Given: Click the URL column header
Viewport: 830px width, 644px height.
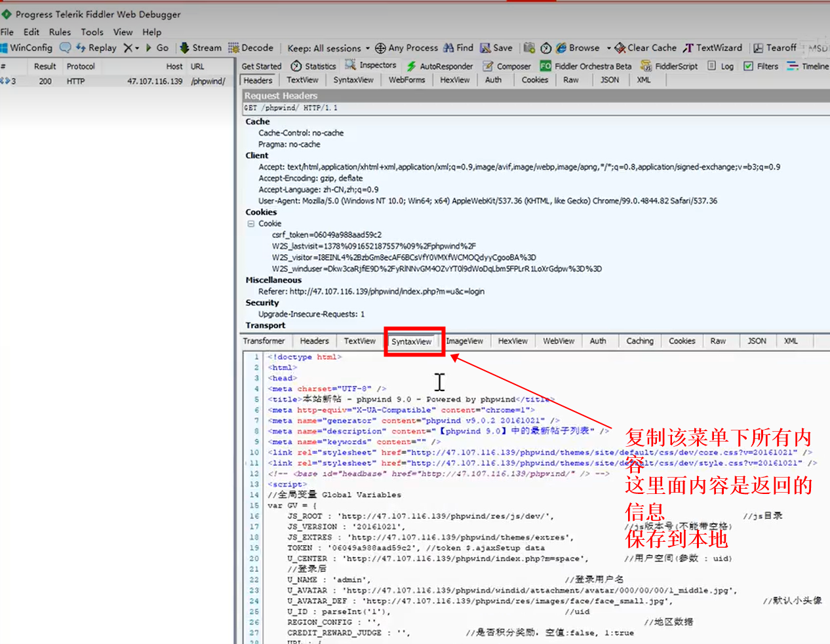Looking at the screenshot, I should click(197, 66).
